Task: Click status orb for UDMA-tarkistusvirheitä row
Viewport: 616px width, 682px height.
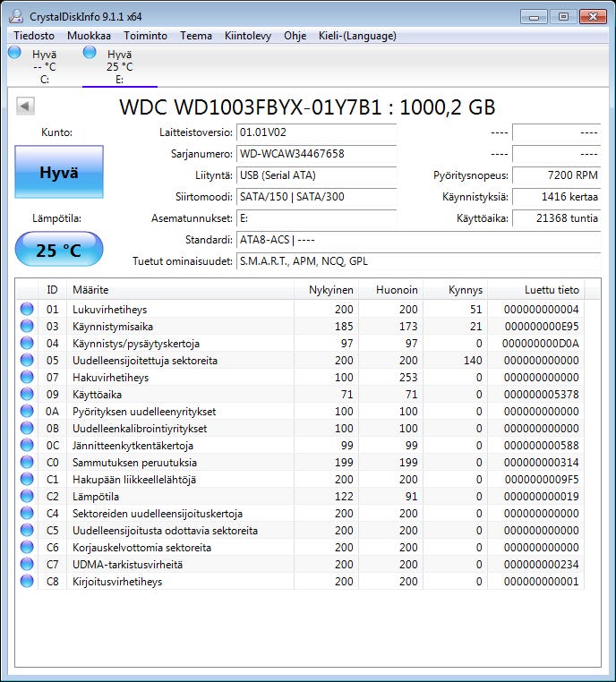Action: tap(27, 564)
